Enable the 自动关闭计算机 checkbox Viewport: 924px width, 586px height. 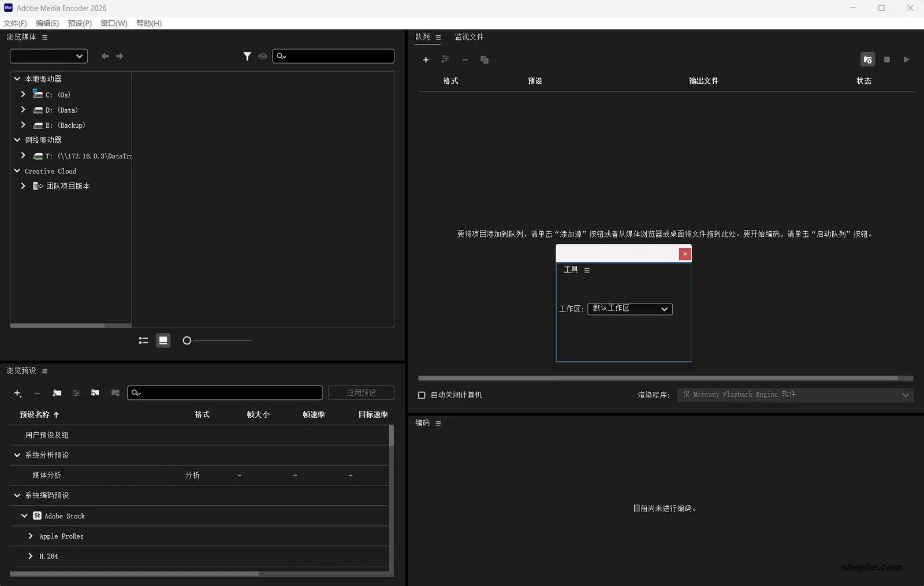pos(422,395)
